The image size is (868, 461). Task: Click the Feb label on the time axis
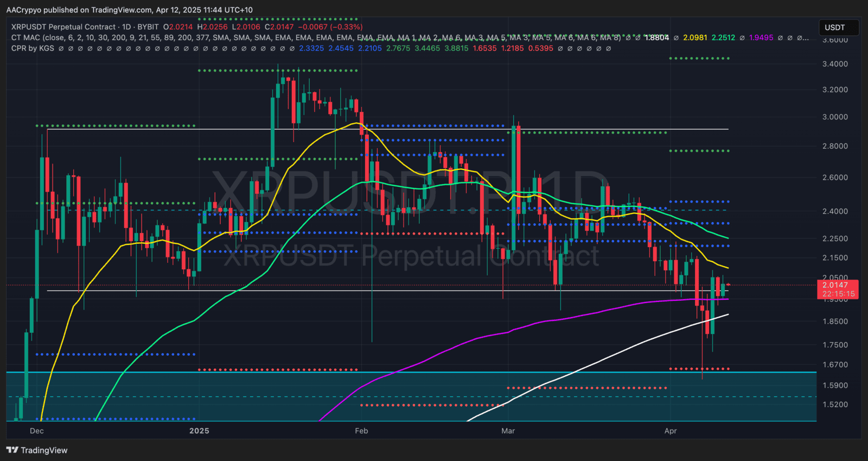(x=361, y=431)
